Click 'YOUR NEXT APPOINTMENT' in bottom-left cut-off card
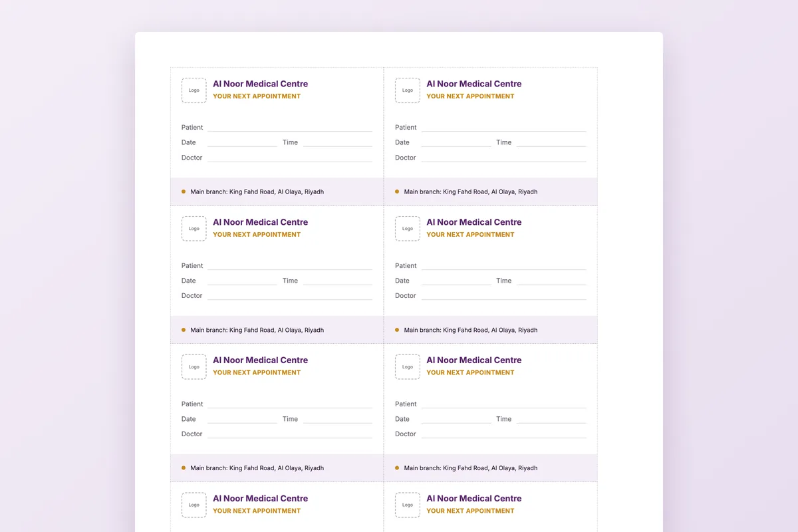Viewport: 798px width, 532px height. point(257,511)
